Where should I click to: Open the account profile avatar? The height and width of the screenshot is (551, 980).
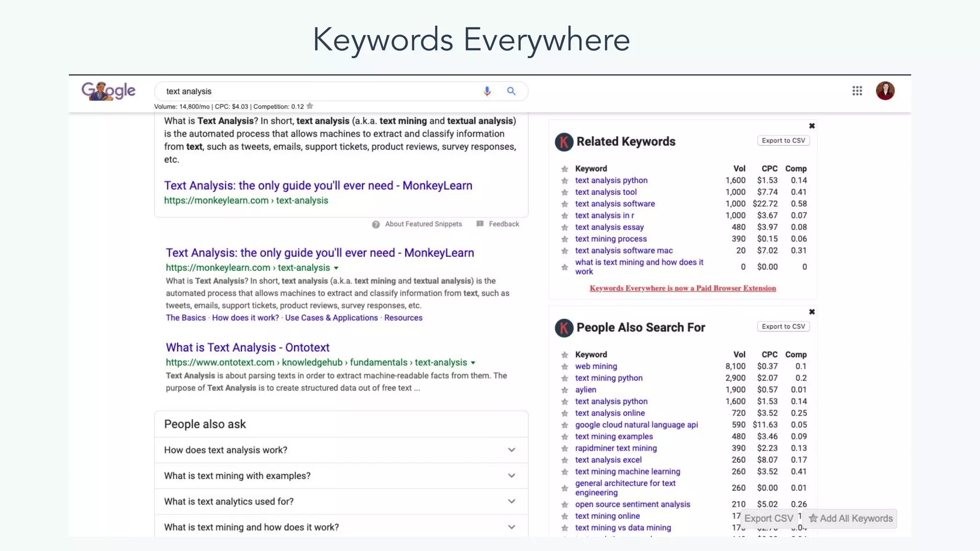click(x=885, y=90)
